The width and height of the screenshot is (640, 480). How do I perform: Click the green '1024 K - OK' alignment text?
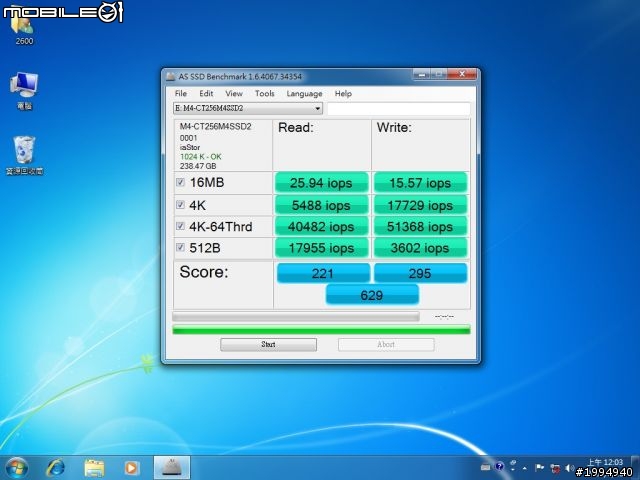(x=200, y=156)
